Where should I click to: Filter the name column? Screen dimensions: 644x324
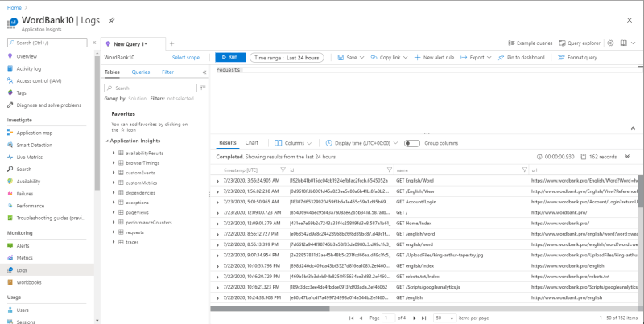[525, 170]
